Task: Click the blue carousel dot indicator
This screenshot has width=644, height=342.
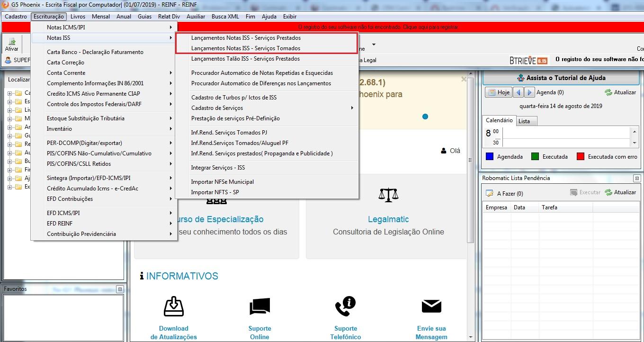Action: tap(425, 117)
